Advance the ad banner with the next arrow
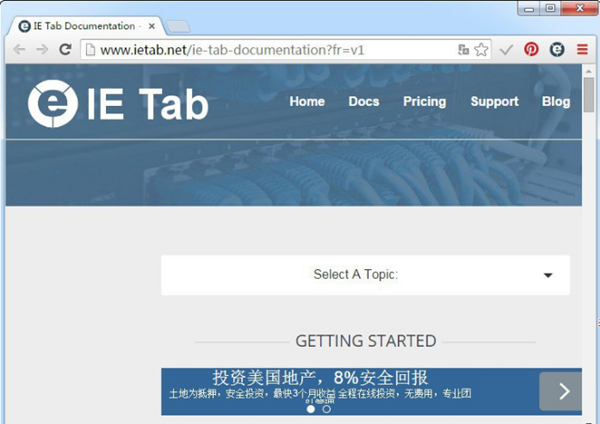This screenshot has height=424, width=600. click(x=563, y=391)
